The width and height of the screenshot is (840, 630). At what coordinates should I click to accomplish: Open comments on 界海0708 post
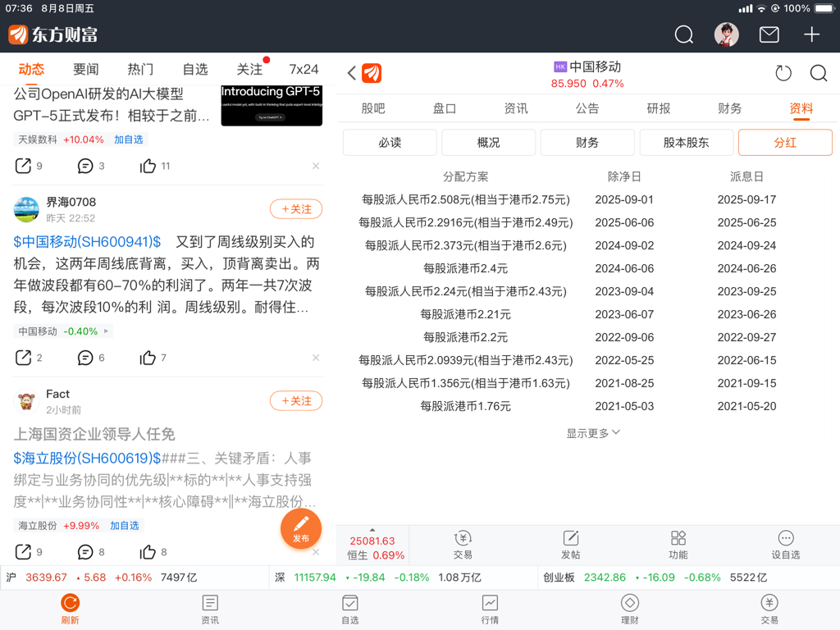click(85, 358)
